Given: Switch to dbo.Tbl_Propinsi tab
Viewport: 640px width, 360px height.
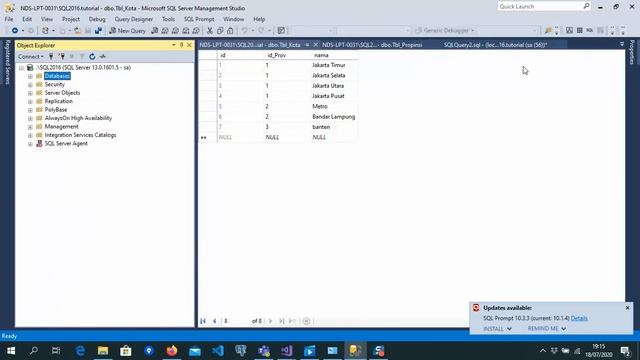Looking at the screenshot, I should tap(372, 45).
